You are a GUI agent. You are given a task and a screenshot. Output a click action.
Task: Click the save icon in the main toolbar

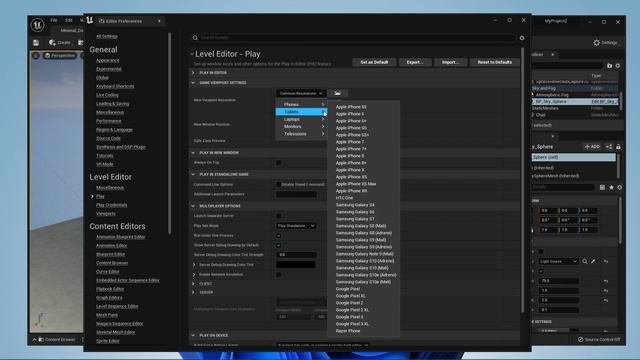point(36,42)
